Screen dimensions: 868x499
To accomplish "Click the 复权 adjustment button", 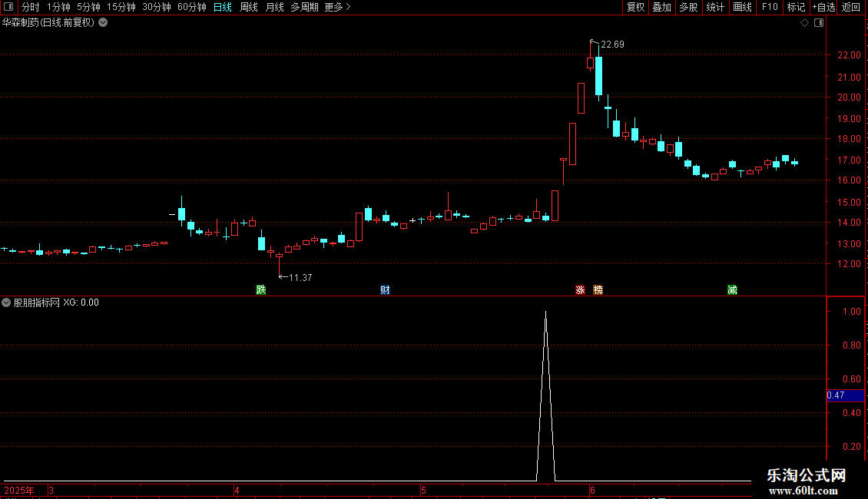I will 635,7.
